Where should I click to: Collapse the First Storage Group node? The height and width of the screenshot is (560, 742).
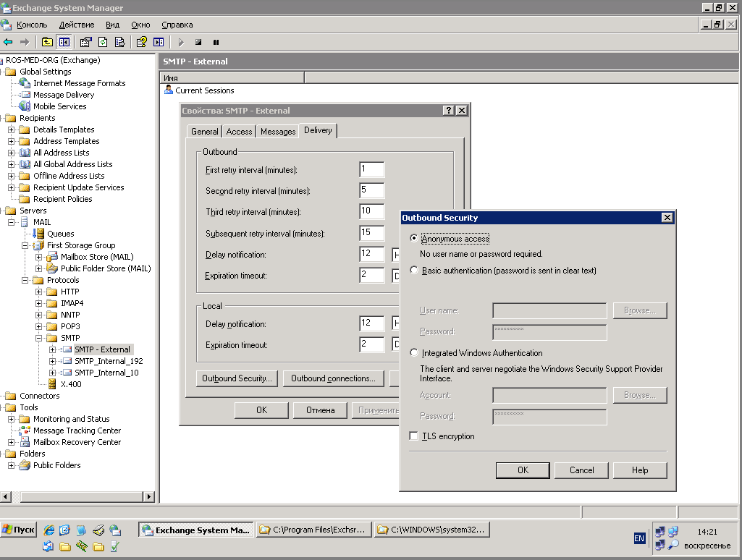(25, 245)
